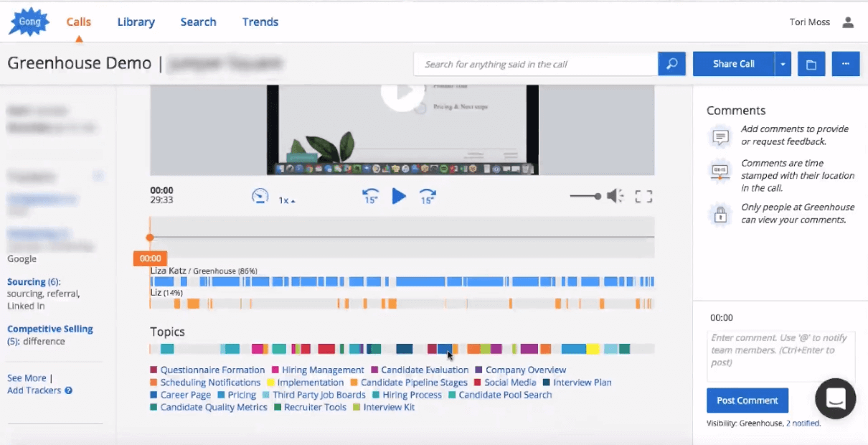Click the Post Comment button

[747, 400]
